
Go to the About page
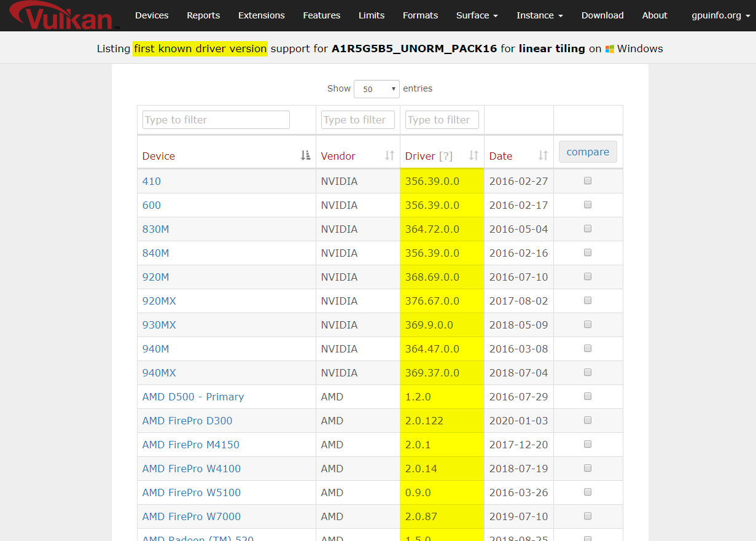coord(655,15)
